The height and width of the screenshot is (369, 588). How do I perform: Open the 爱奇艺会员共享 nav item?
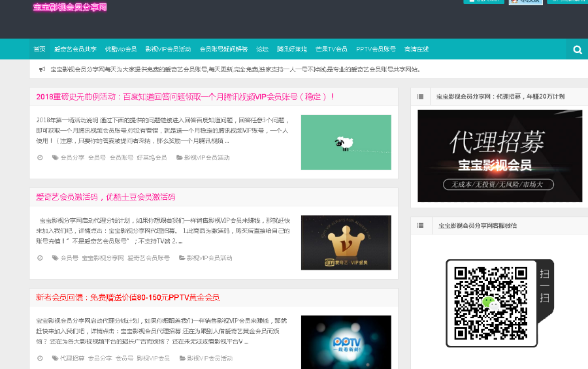pyautogui.click(x=75, y=49)
